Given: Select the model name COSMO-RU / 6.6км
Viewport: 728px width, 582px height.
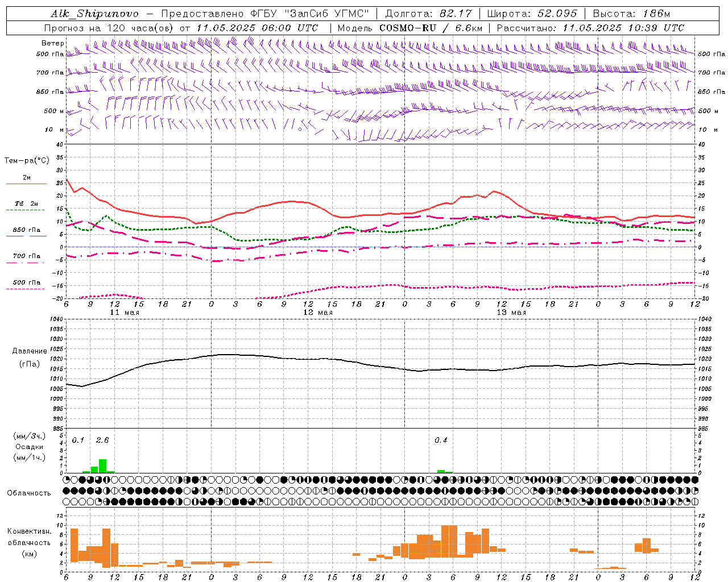Looking at the screenshot, I should 431,28.
